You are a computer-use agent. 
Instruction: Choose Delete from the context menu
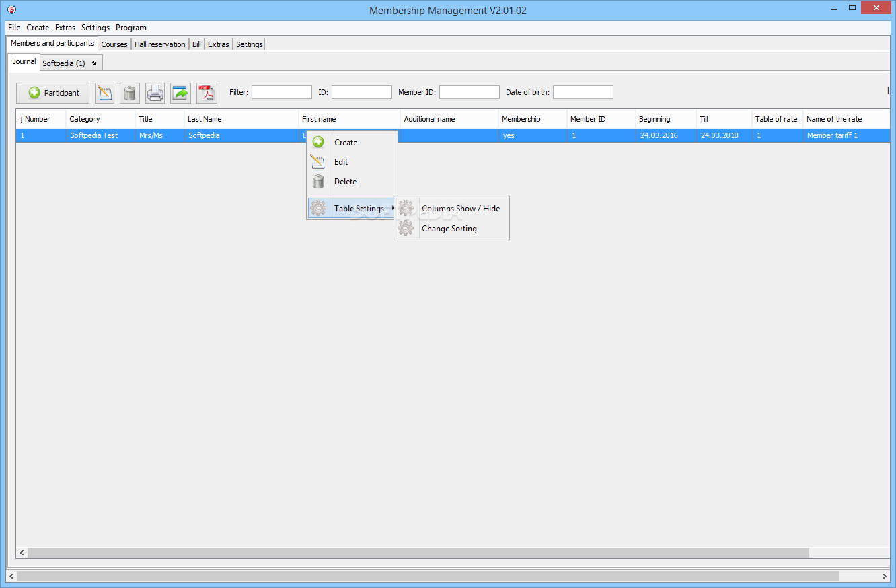click(x=352, y=182)
